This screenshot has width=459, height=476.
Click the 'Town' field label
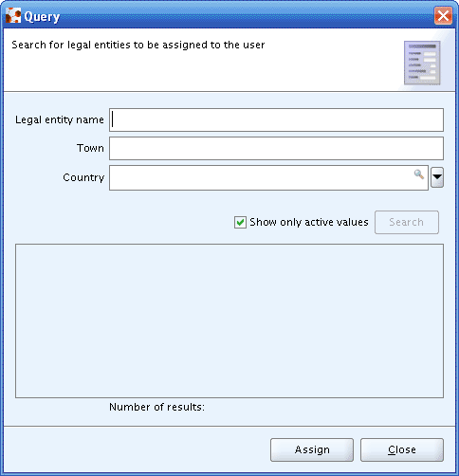(90, 148)
